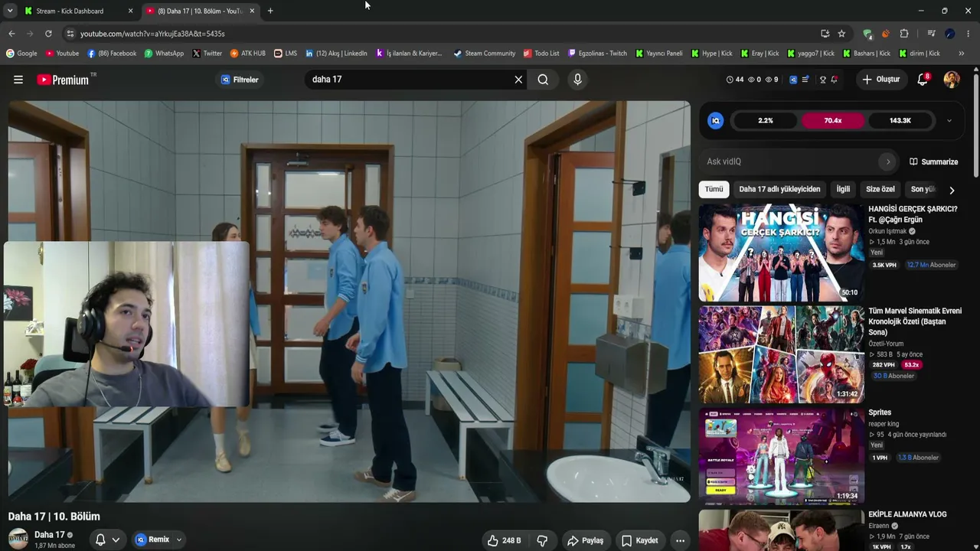
Task: Bookmark this page with star
Action: click(841, 34)
